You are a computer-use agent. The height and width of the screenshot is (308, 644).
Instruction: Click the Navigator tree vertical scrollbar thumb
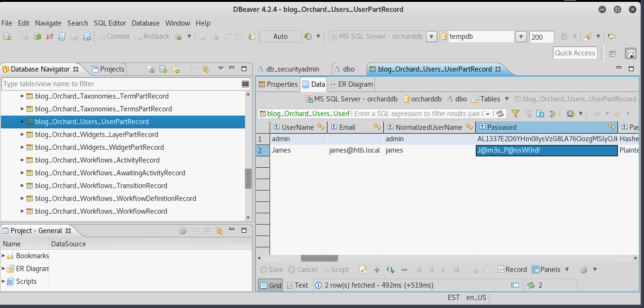(x=248, y=179)
